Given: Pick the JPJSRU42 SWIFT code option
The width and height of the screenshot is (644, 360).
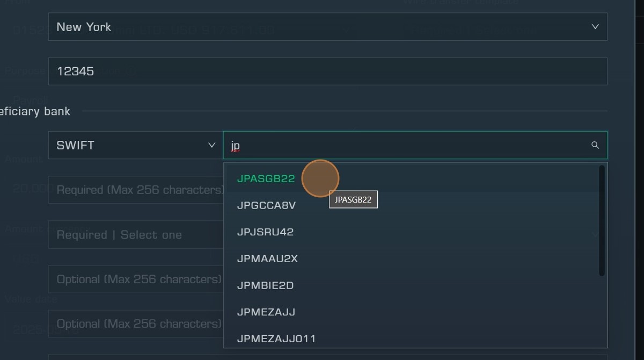Looking at the screenshot, I should (x=265, y=232).
